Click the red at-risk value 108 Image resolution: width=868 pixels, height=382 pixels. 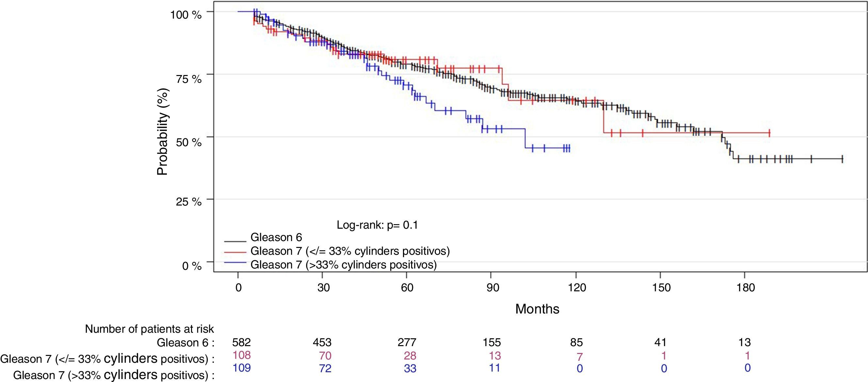click(242, 355)
